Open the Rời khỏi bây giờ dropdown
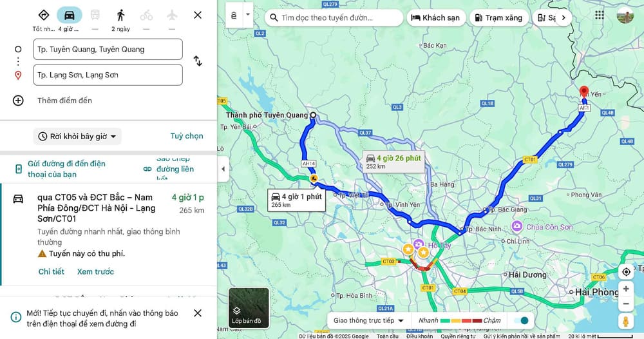Image resolution: width=644 pixels, height=339 pixels. [x=77, y=137]
